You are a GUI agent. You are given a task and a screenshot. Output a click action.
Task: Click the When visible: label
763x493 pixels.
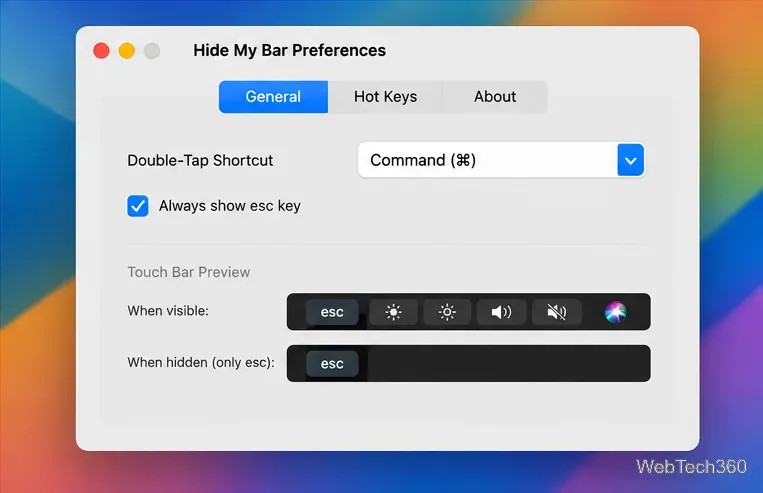(168, 310)
